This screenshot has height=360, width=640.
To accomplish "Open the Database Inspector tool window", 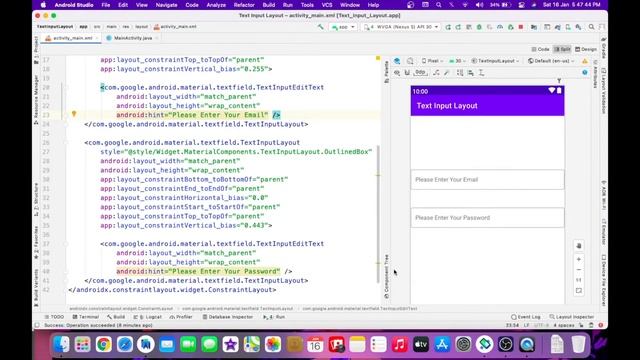I will click(228, 317).
